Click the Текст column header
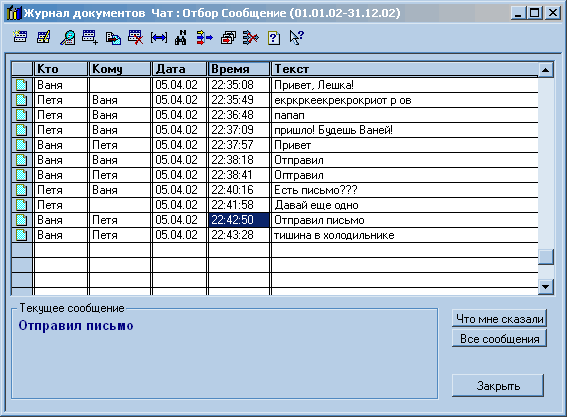 pos(404,69)
